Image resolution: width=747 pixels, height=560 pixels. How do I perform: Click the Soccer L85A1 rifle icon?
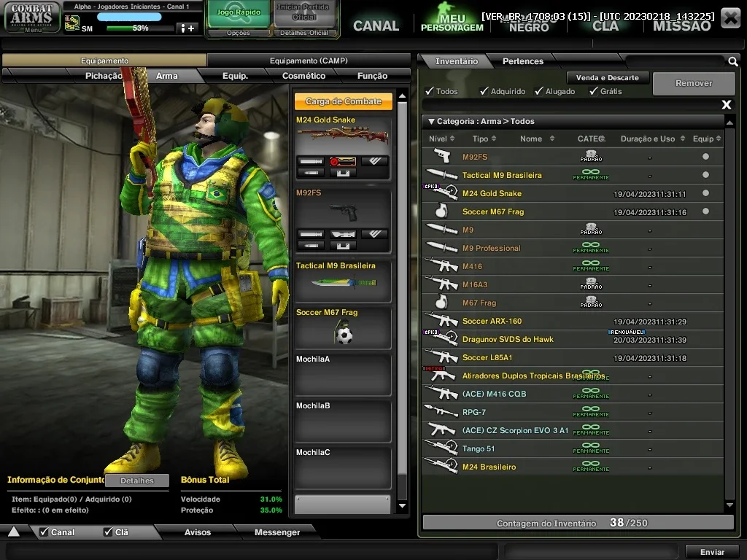442,357
